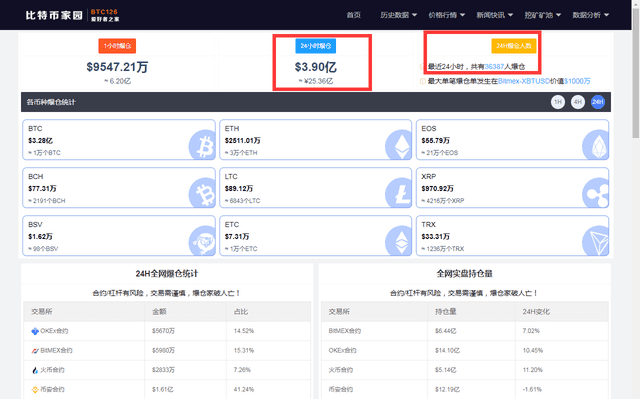This screenshot has height=399, width=640.
Task: Click the Huobi flame icon beside 火币合约
Action: coord(35,370)
